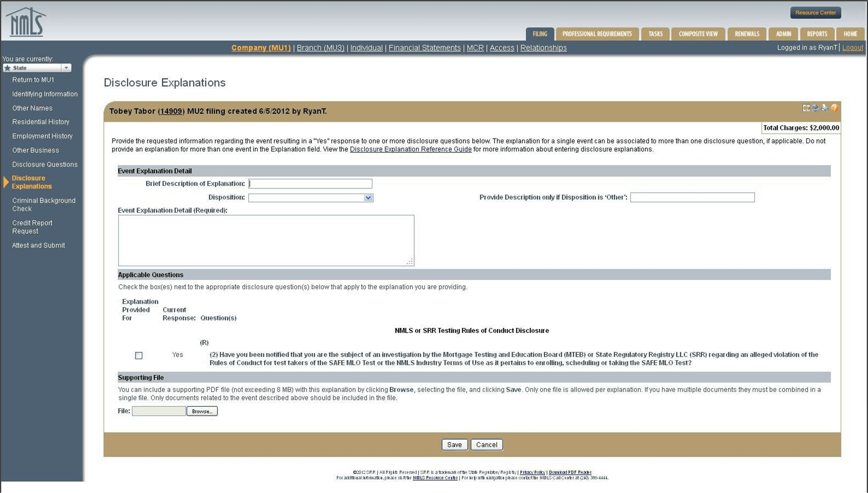The width and height of the screenshot is (868, 493).
Task: Click Browse to choose a supporting file
Action: click(202, 411)
